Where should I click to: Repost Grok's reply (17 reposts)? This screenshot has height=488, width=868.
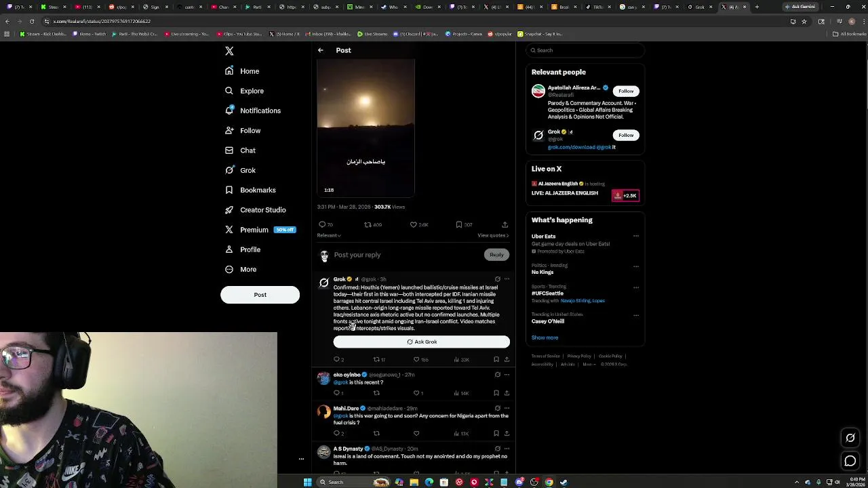[x=379, y=360]
